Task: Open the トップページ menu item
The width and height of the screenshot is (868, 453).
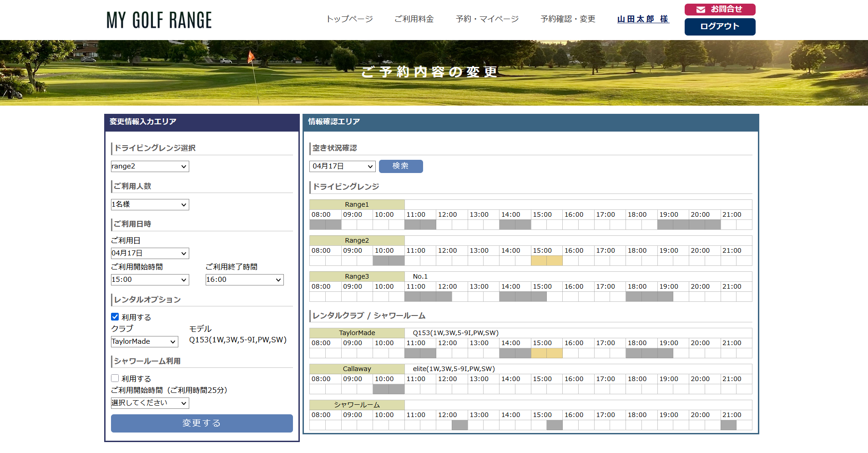Action: click(349, 19)
